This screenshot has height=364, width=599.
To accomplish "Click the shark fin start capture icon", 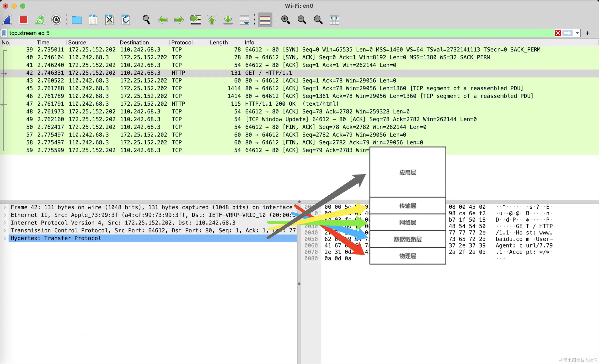I will click(x=8, y=20).
